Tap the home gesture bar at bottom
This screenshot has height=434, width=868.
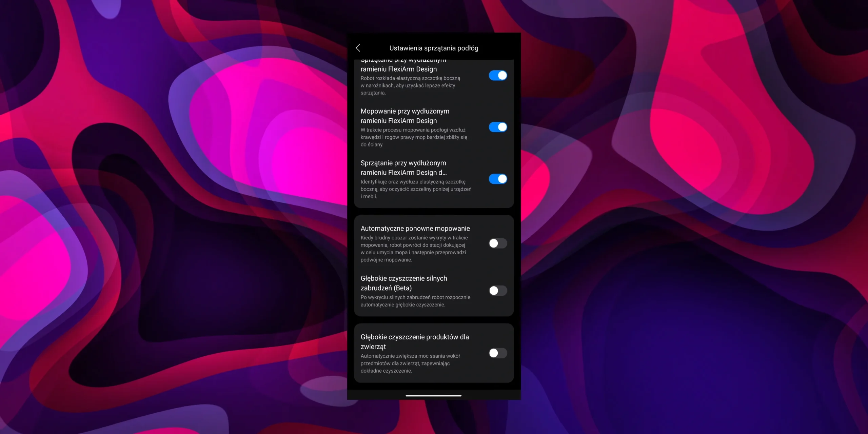coord(433,395)
